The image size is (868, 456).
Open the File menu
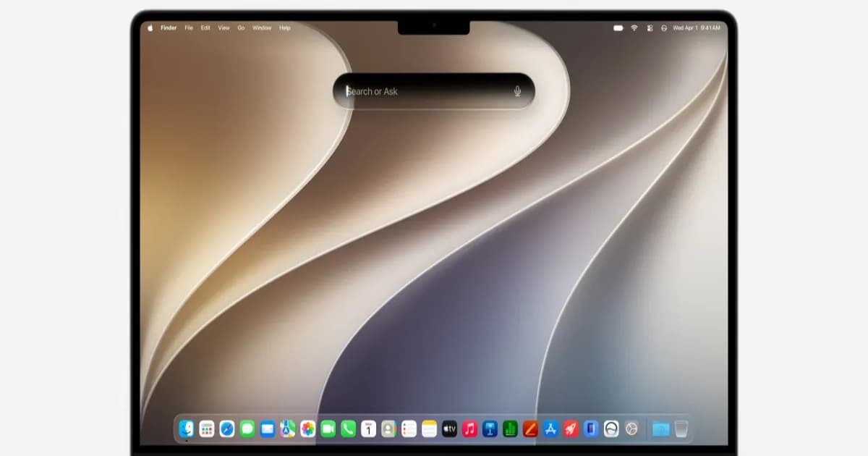(x=189, y=28)
